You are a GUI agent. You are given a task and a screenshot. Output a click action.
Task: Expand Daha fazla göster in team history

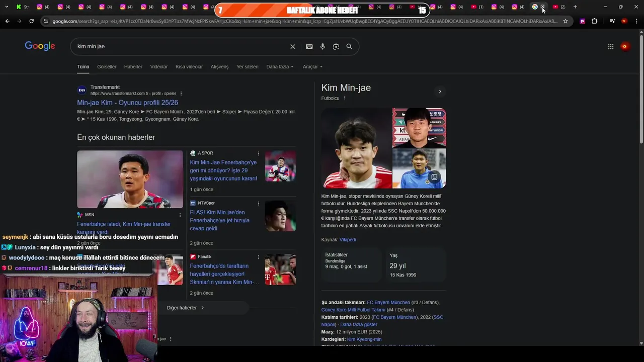(x=359, y=325)
